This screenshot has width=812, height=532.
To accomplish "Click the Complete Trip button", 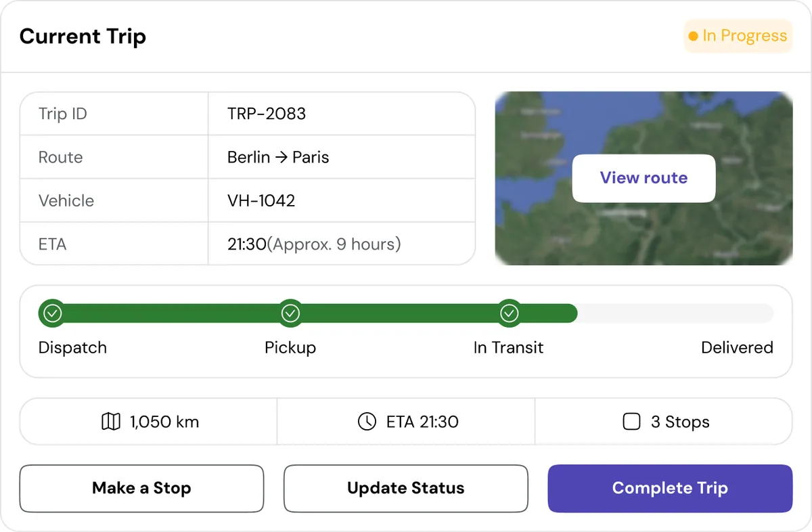I will (x=669, y=488).
